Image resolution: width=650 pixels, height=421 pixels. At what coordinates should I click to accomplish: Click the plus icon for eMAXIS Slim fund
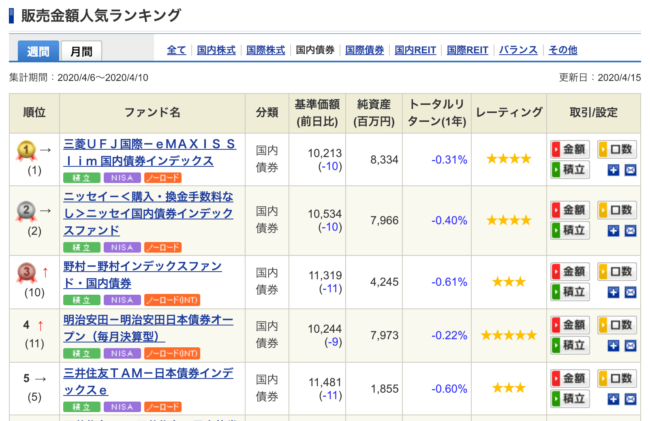tap(614, 170)
